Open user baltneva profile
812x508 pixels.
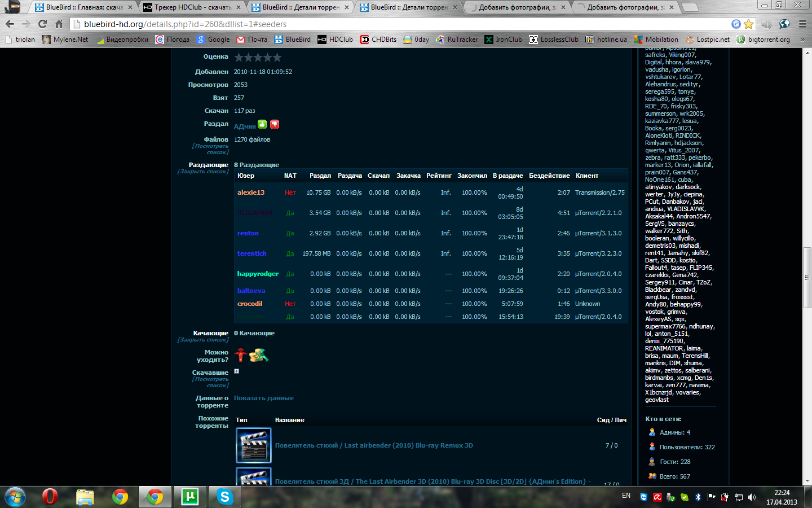(x=251, y=291)
